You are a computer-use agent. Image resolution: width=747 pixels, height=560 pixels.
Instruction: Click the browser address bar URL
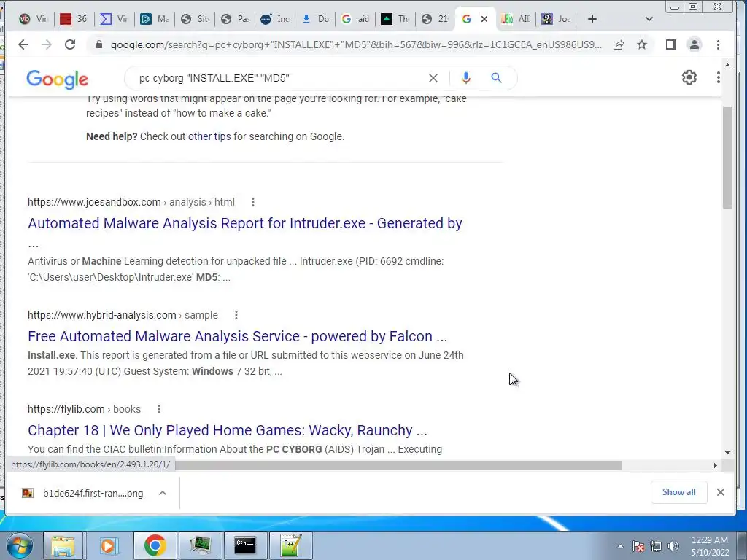(x=356, y=44)
